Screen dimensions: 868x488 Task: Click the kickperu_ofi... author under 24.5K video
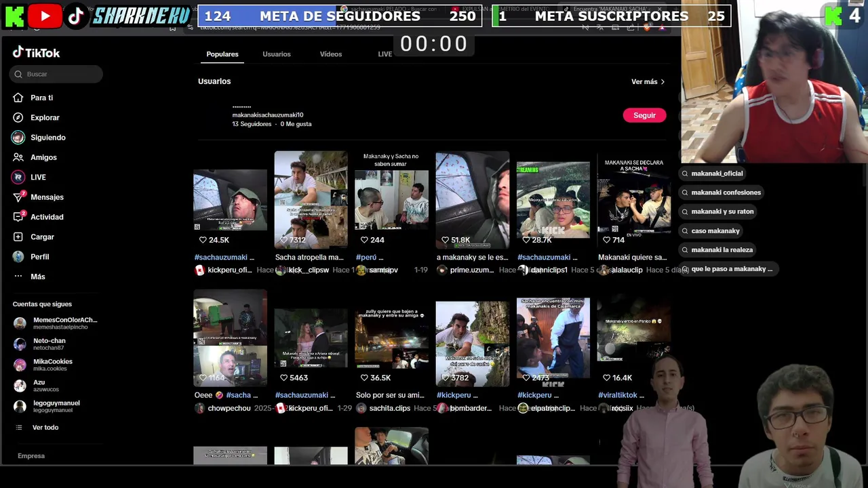pos(231,270)
